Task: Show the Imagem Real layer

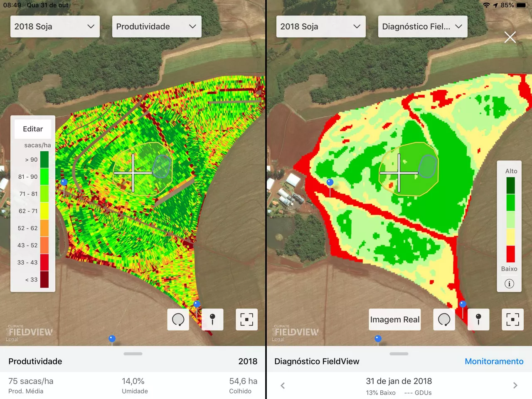Action: pyautogui.click(x=394, y=320)
